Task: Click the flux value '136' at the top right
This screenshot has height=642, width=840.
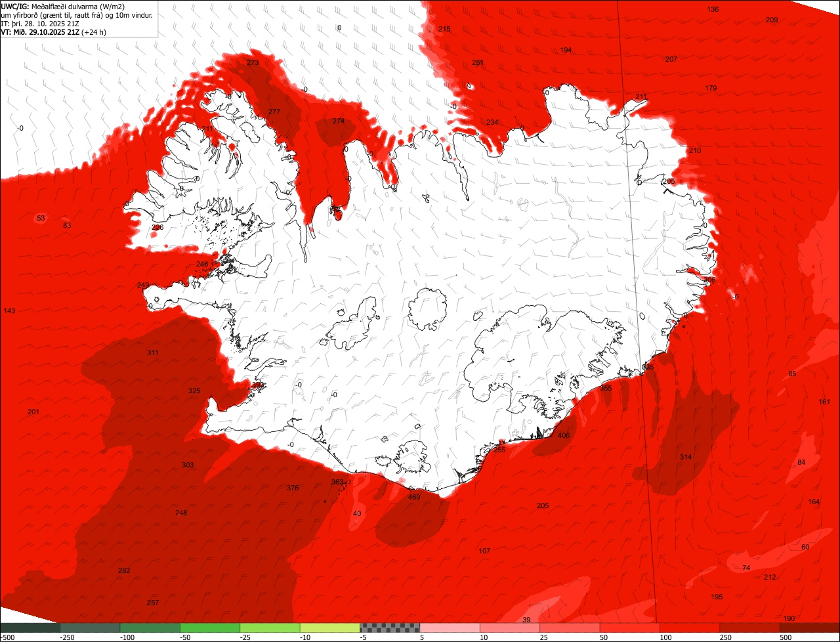Action: tap(713, 9)
